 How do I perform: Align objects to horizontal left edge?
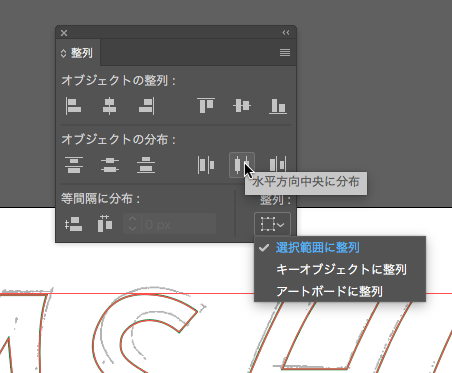click(x=74, y=106)
